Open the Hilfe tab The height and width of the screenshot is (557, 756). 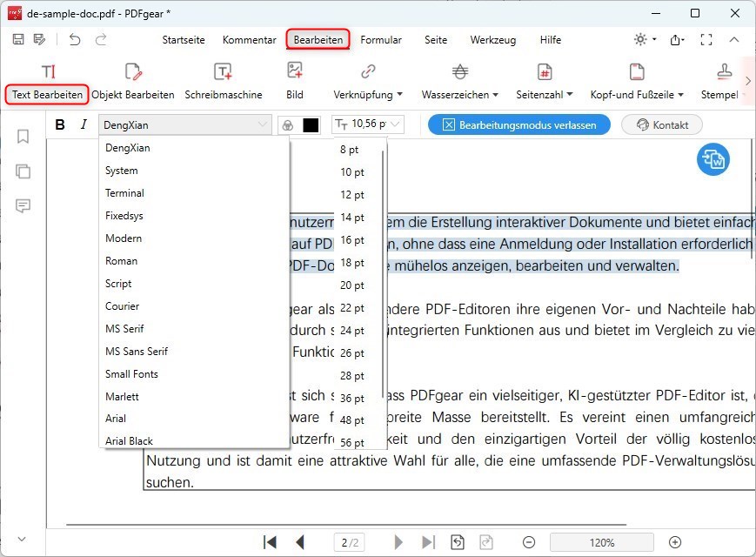pos(550,40)
